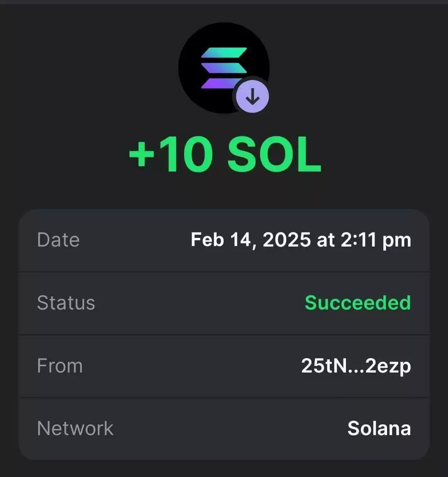Click the From label
Image resolution: width=448 pixels, height=477 pixels.
point(60,366)
